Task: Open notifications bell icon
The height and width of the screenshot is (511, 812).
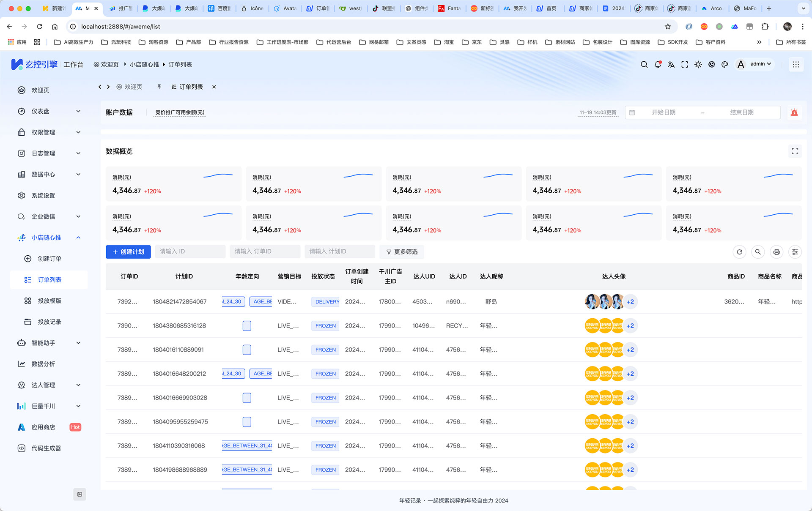Action: click(x=658, y=64)
